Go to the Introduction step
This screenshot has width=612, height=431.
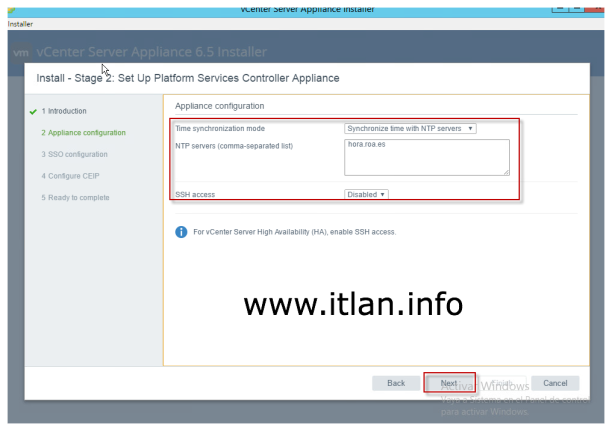click(64, 111)
